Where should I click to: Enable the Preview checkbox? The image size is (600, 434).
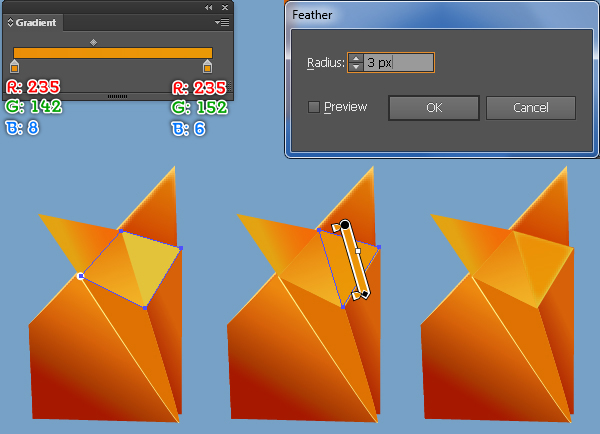click(314, 107)
